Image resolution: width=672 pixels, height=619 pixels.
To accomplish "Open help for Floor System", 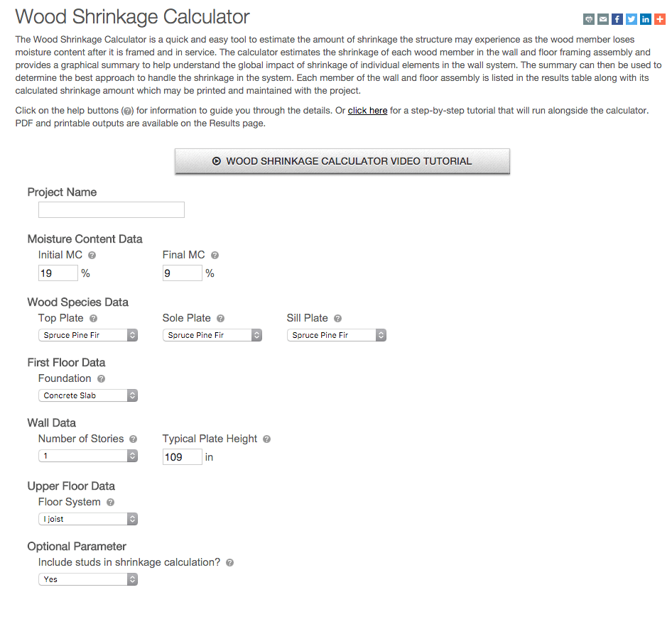I will [108, 502].
